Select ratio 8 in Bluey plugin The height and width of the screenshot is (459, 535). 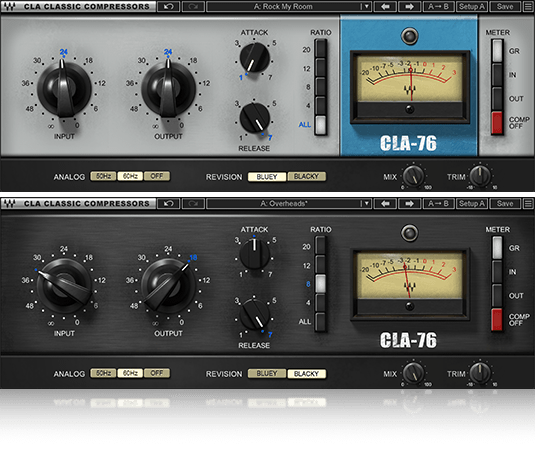click(x=320, y=87)
